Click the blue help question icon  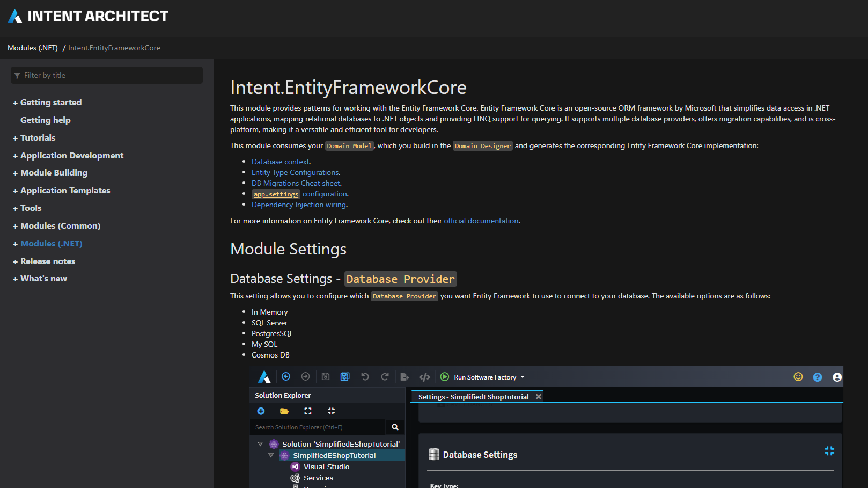(x=818, y=377)
